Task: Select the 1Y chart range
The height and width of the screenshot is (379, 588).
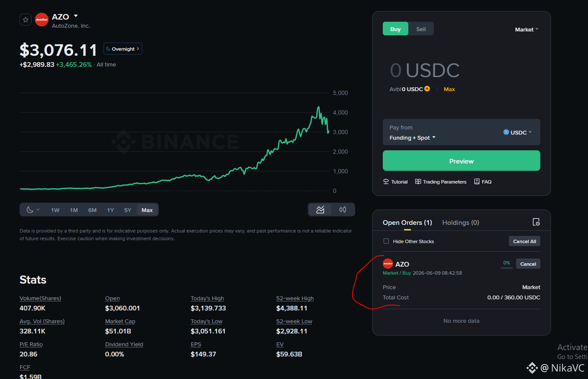Action: tap(111, 210)
